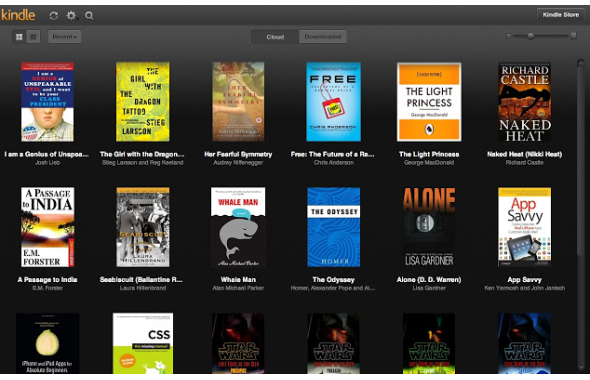Viewport: 590px width, 380px height.
Task: Click author name "Josh Lieb"
Action: (47, 163)
